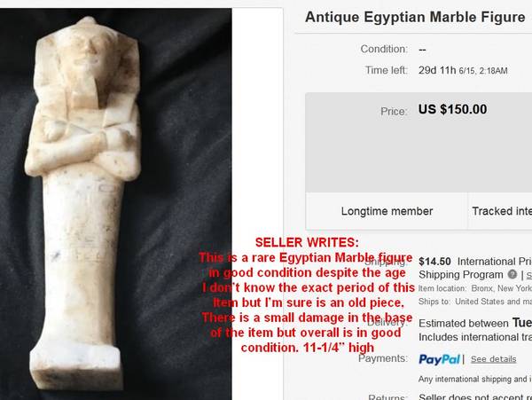
Task: Click the SELLER WRITES red heading
Action: (x=307, y=243)
